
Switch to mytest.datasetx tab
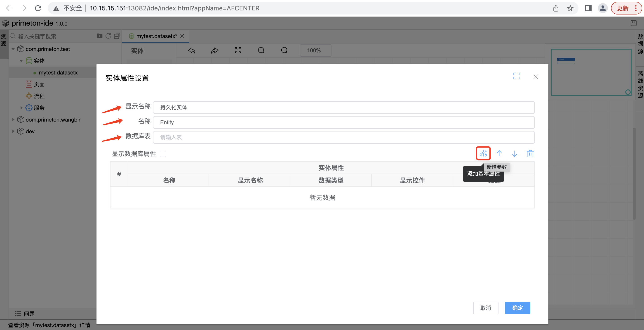pos(156,36)
